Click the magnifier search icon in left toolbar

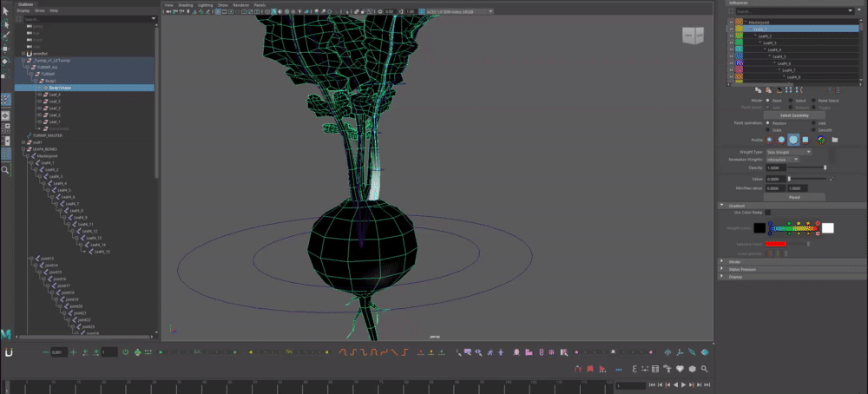(6, 171)
